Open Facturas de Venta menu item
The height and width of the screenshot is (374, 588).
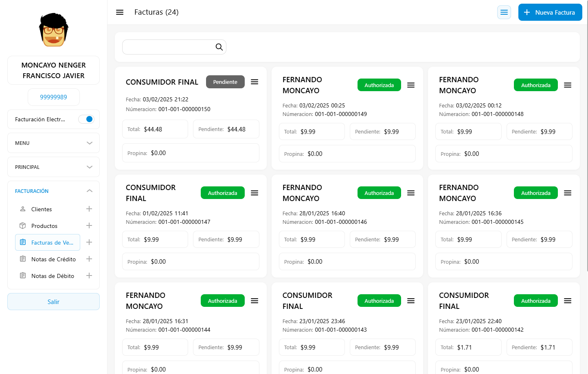[48, 243]
